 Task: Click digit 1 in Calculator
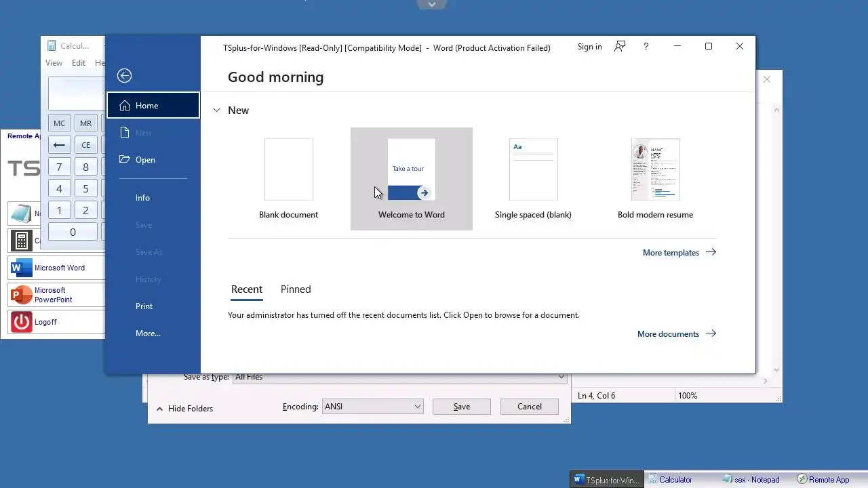(59, 210)
